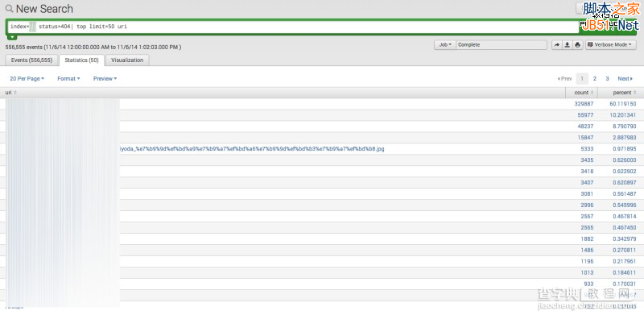Click count value 5333
This screenshot has height=311, width=644.
[x=588, y=149]
